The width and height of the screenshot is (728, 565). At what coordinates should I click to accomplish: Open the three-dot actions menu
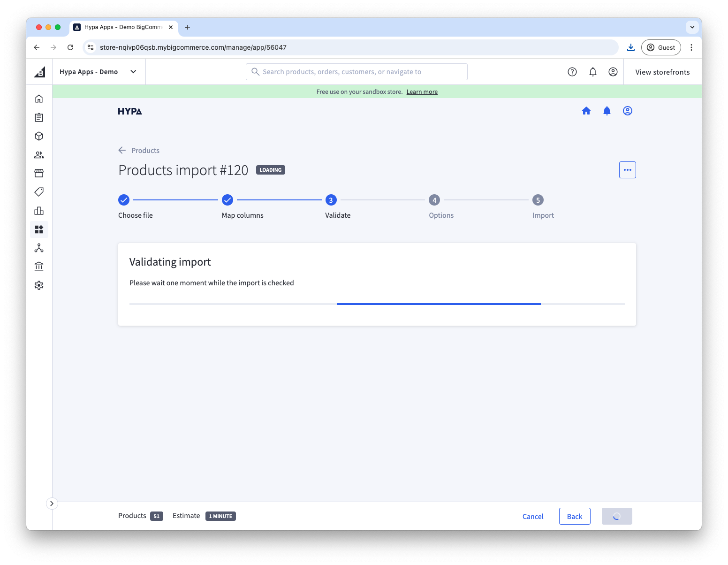point(627,169)
